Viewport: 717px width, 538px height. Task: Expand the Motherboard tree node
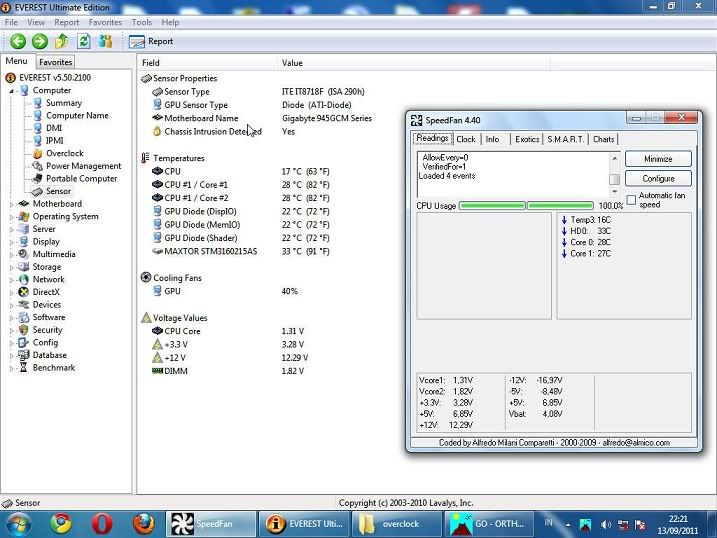click(11, 204)
